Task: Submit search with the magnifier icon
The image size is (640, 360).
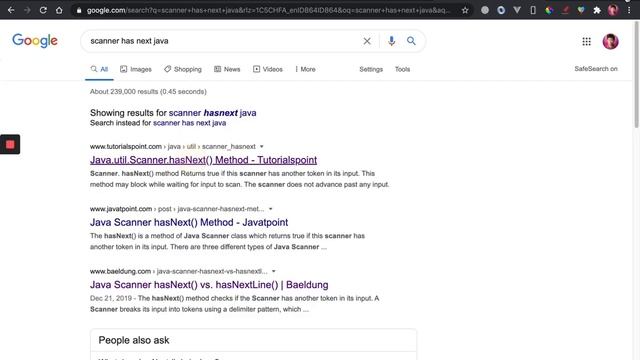Action: (x=411, y=41)
